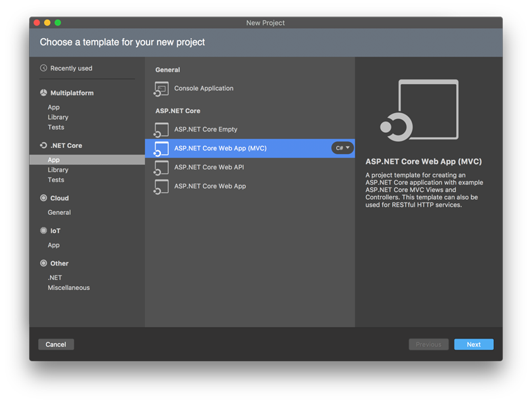The height and width of the screenshot is (403, 532).
Task: Select Library under .NET Core
Action: click(58, 170)
